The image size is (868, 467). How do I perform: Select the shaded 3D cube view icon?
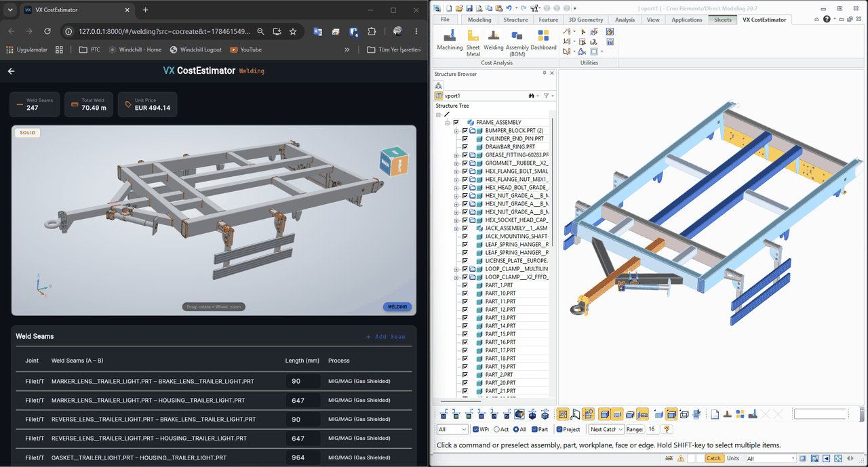(x=519, y=413)
